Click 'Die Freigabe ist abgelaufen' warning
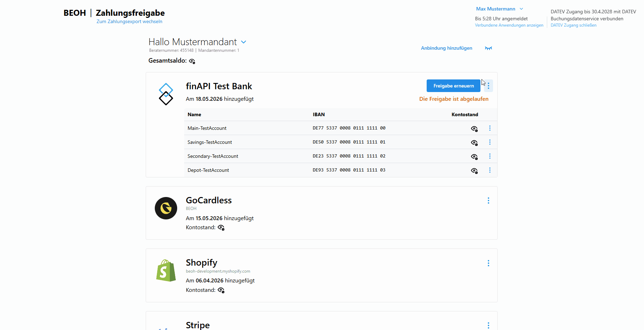Image resolution: width=644 pixels, height=330 pixels. coord(454,99)
